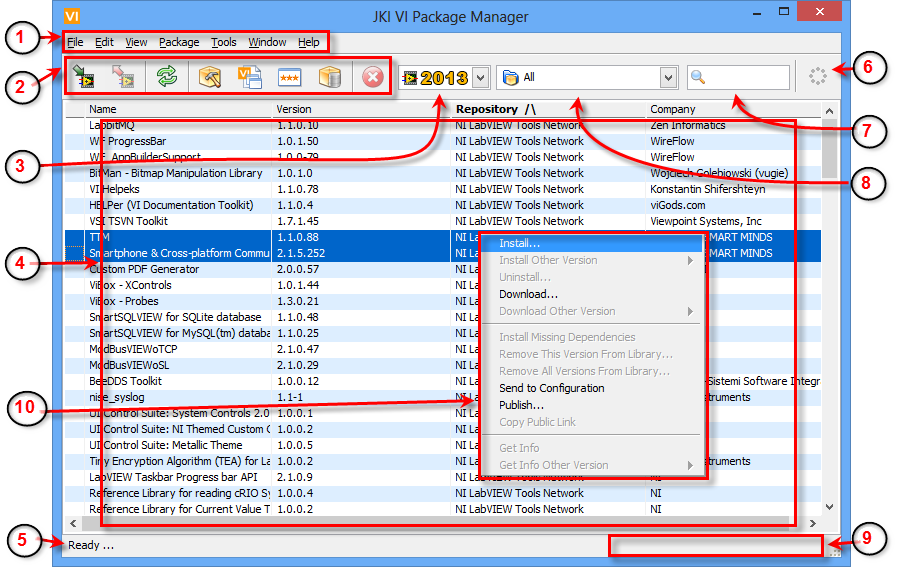Select Download... in the context menu
The image size is (897, 567).
tap(528, 294)
